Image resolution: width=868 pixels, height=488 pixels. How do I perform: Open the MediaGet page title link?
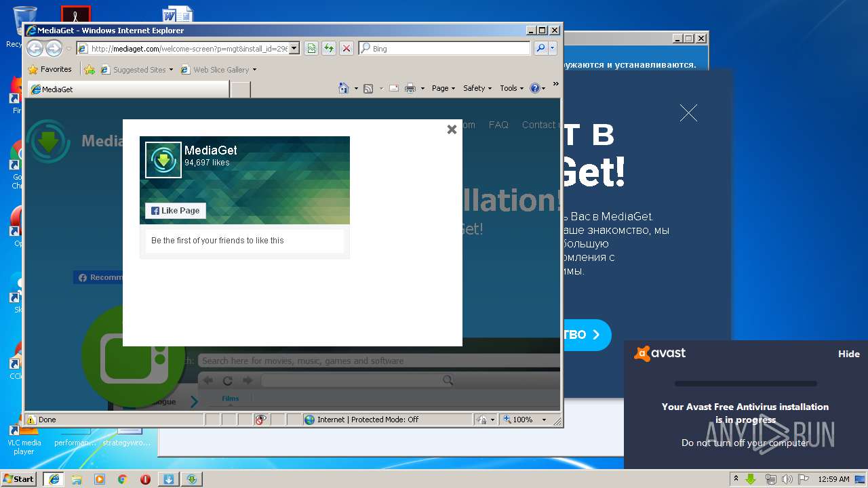coord(211,150)
